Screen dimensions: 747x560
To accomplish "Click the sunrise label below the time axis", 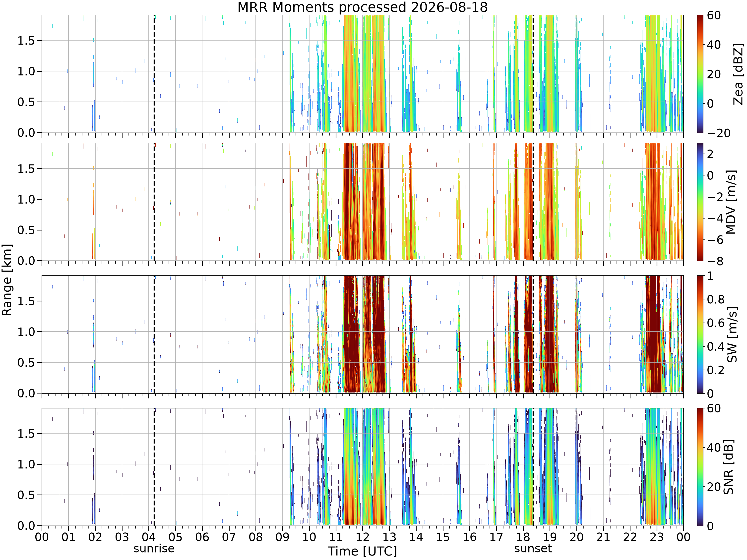I will tap(154, 549).
